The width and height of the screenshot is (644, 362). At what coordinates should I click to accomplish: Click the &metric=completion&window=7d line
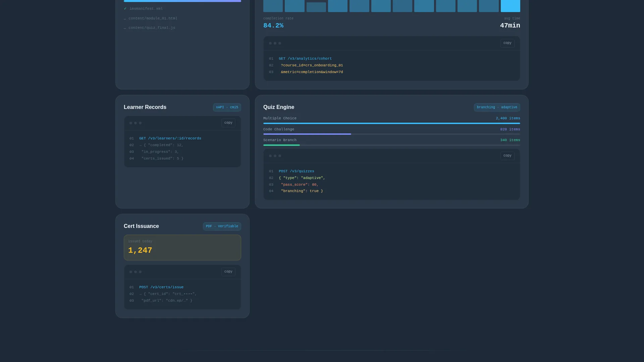(x=312, y=72)
